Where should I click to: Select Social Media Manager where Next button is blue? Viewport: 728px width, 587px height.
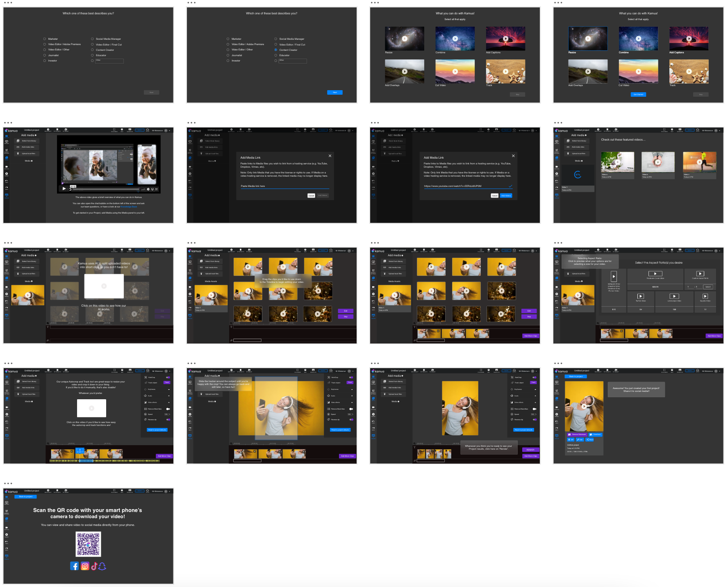coord(276,39)
